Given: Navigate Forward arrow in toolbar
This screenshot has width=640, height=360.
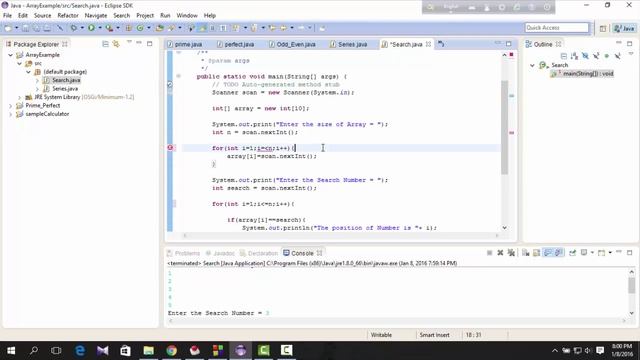Looking at the screenshot, I should pyautogui.click(x=301, y=28).
